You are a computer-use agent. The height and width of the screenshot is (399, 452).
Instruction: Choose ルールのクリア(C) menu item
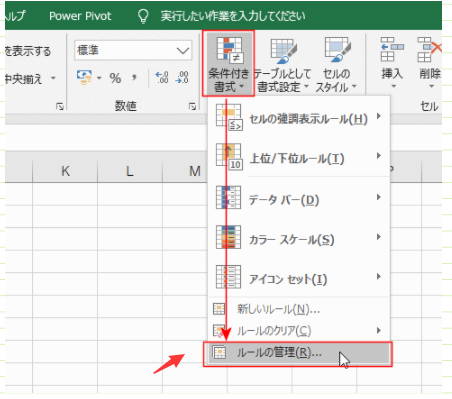point(298,330)
